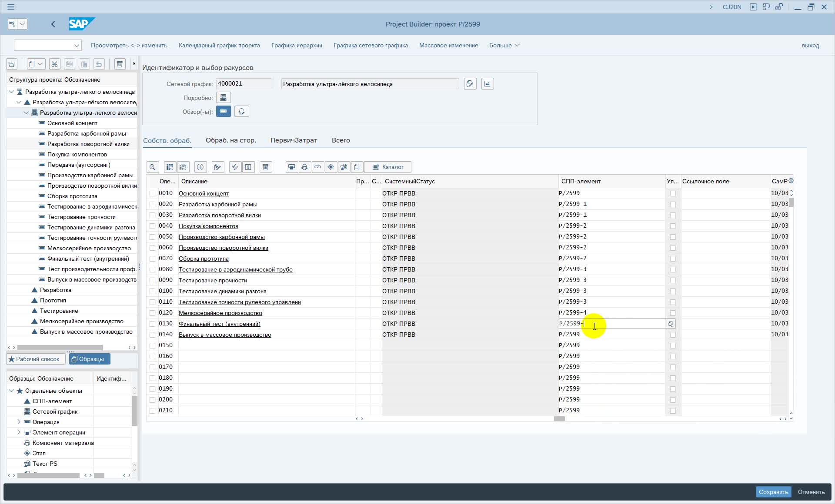This screenshot has width=835, height=504.
Task: Switch to Всего tab
Action: 341,140
